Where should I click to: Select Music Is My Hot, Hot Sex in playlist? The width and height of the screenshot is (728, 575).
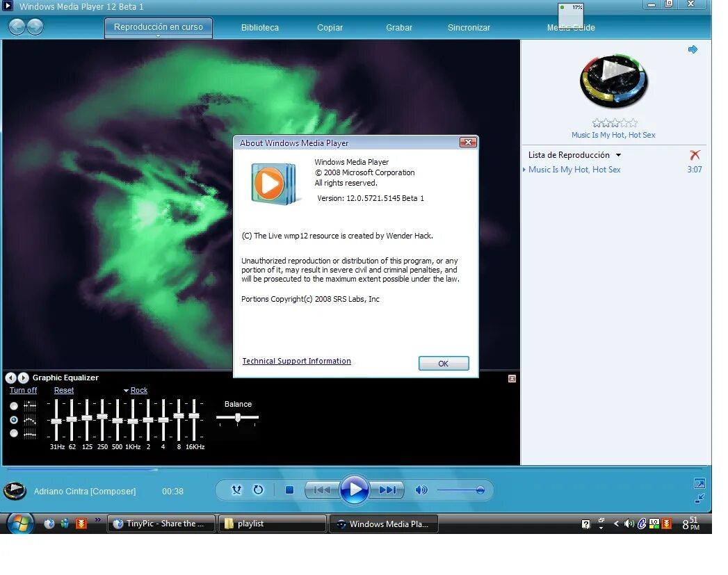coord(574,170)
